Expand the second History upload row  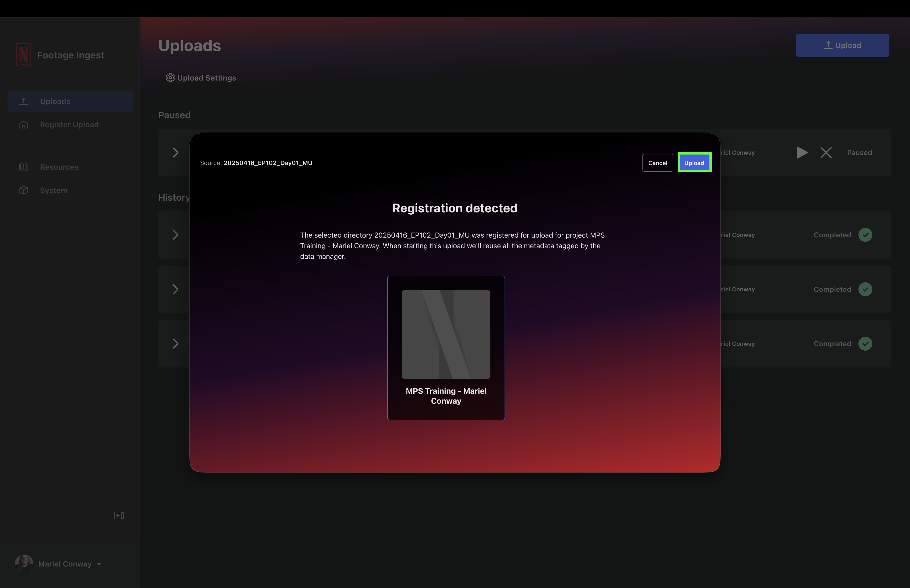tap(175, 289)
